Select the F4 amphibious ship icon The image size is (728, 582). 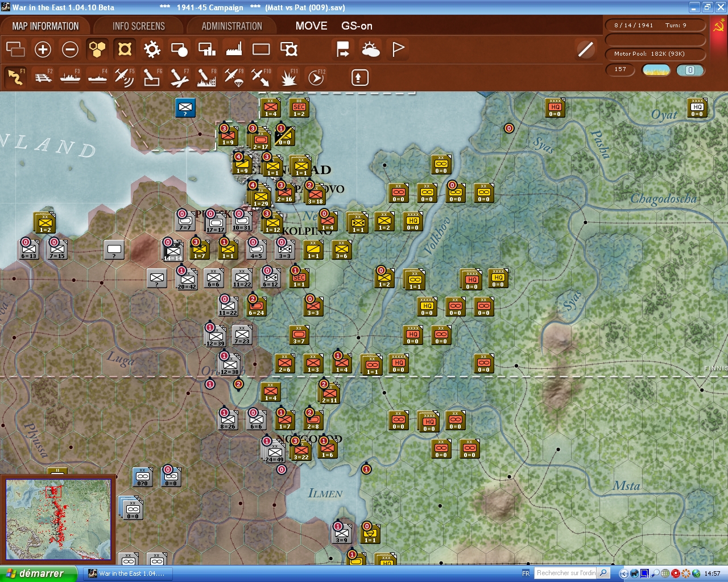[97, 77]
